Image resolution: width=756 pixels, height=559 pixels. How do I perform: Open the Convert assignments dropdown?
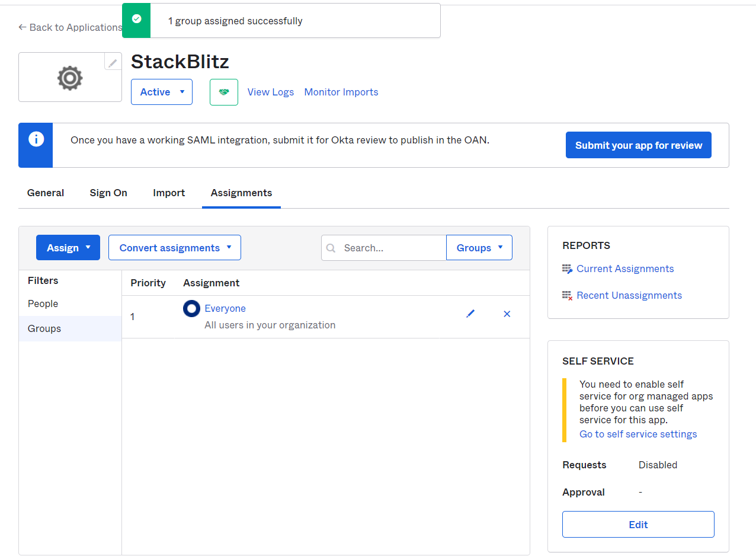174,247
